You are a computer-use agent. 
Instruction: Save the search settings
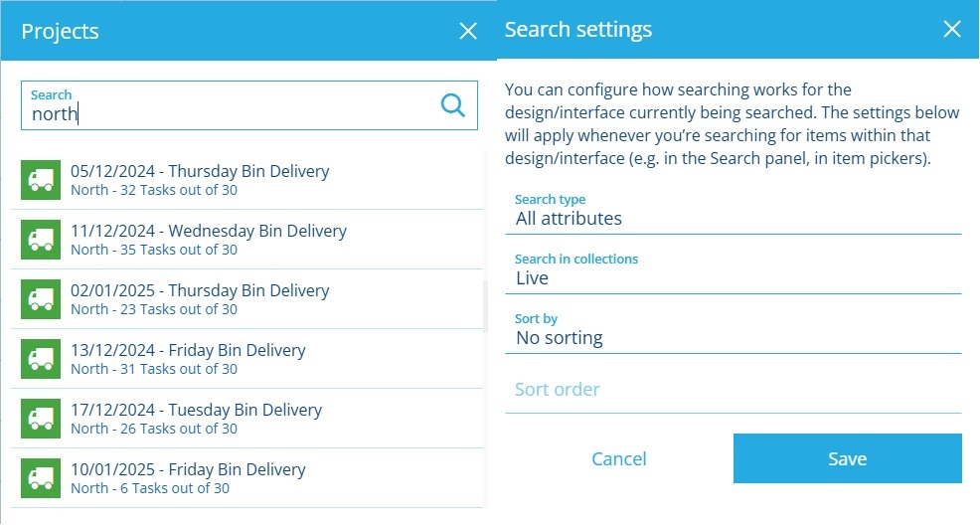[x=847, y=458]
